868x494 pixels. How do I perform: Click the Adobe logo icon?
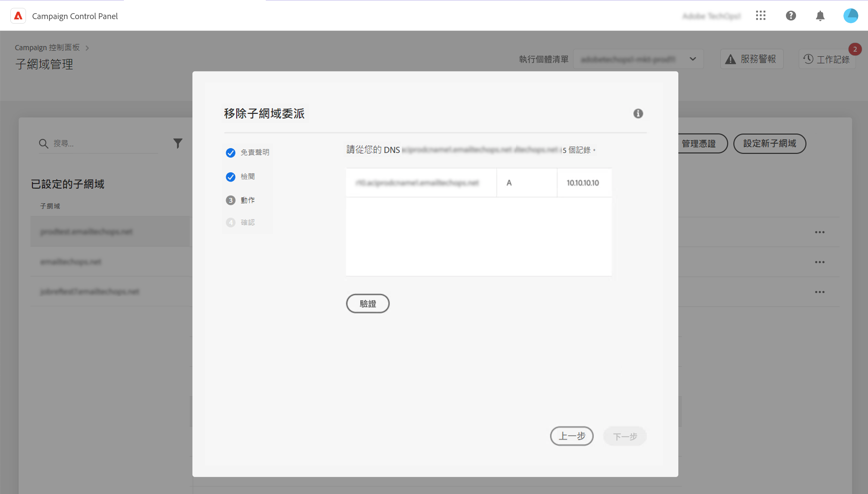18,16
